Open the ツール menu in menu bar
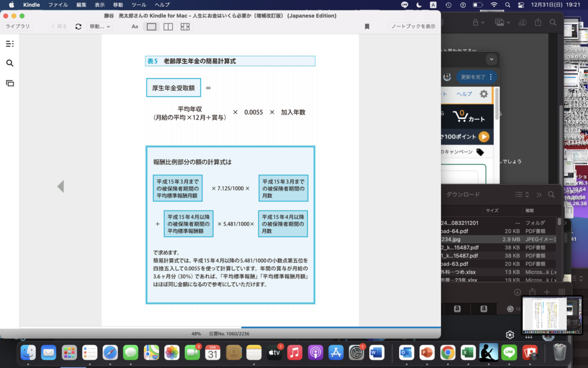 click(x=138, y=5)
